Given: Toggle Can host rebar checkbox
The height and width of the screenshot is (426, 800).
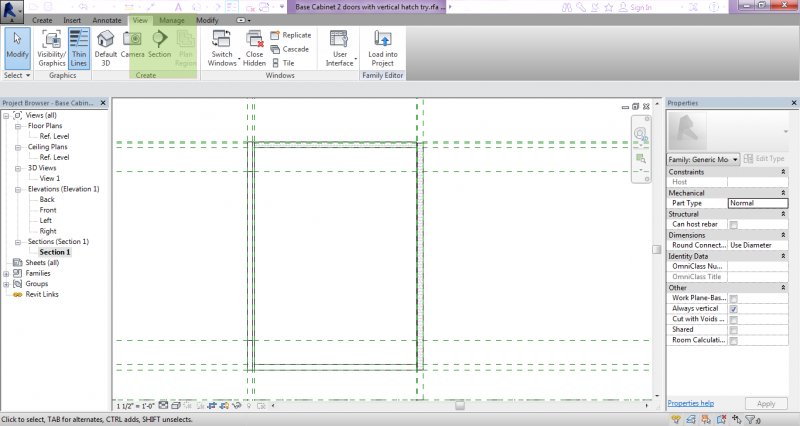Looking at the screenshot, I should pos(733,224).
